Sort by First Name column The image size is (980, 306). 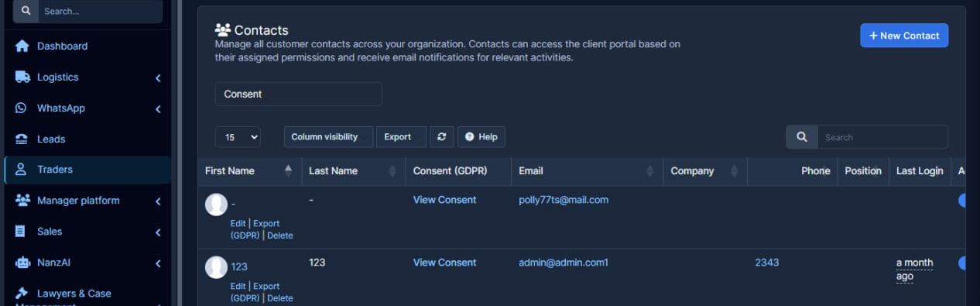pyautogui.click(x=249, y=170)
